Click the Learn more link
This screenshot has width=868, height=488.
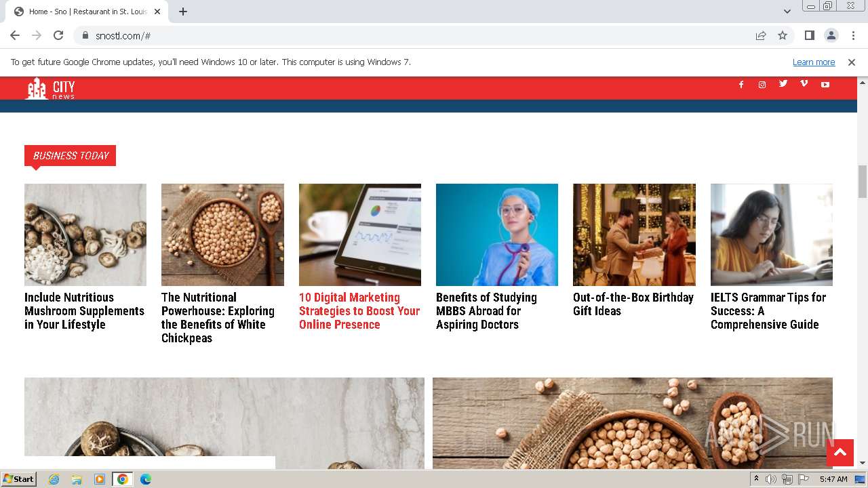pyautogui.click(x=814, y=62)
